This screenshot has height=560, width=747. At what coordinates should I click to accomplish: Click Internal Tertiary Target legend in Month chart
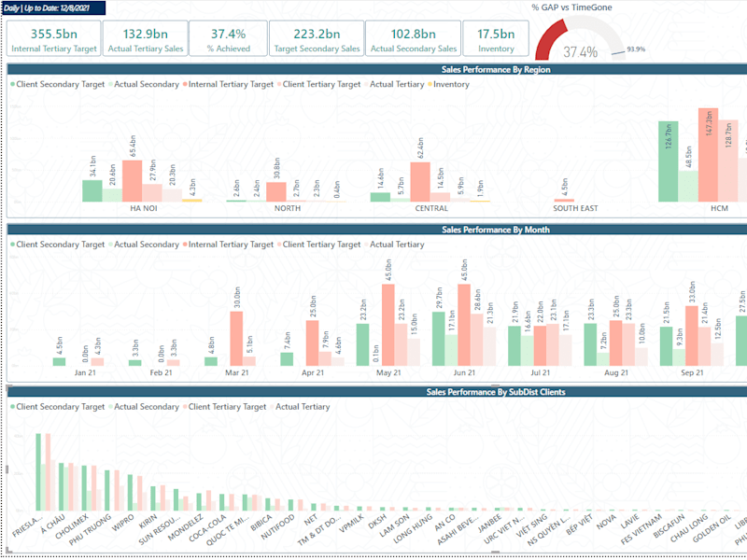click(x=228, y=245)
